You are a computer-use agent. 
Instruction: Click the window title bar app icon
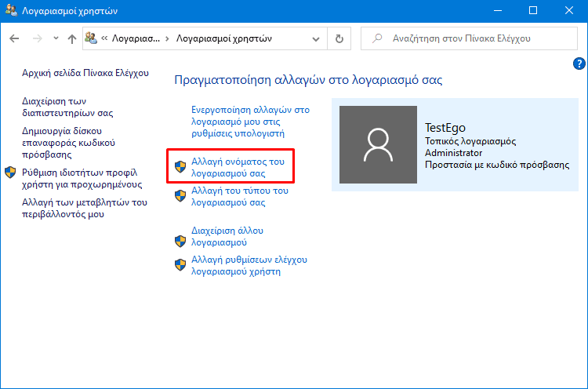point(11,10)
